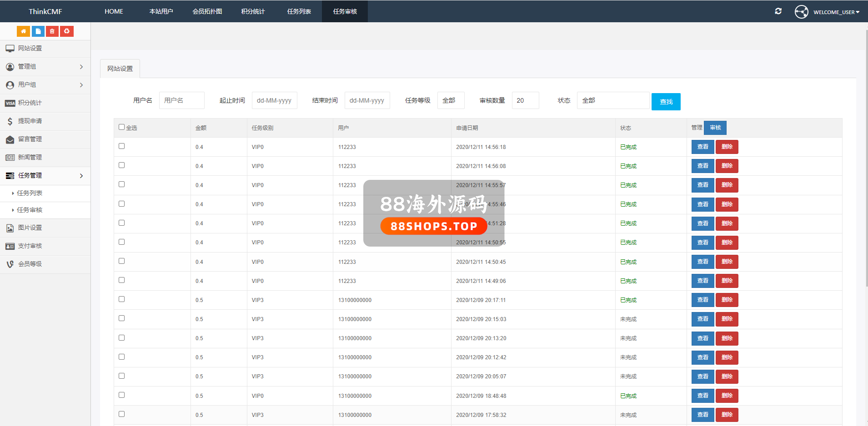Click the red recycle icon button
This screenshot has width=868, height=426.
point(67,31)
